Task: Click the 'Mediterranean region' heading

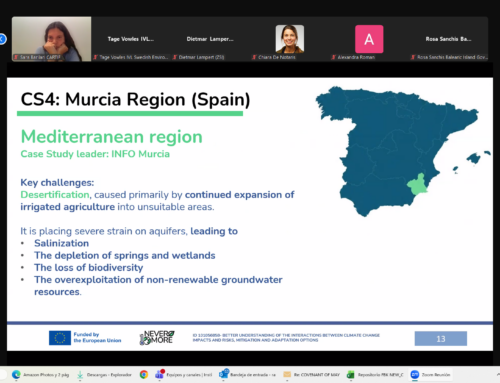Action: tap(112, 137)
